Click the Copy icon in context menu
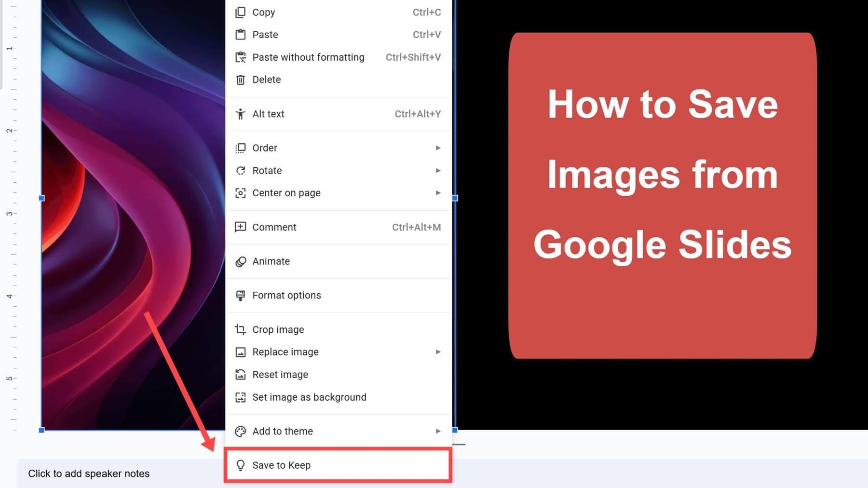The image size is (868, 488). point(240,12)
